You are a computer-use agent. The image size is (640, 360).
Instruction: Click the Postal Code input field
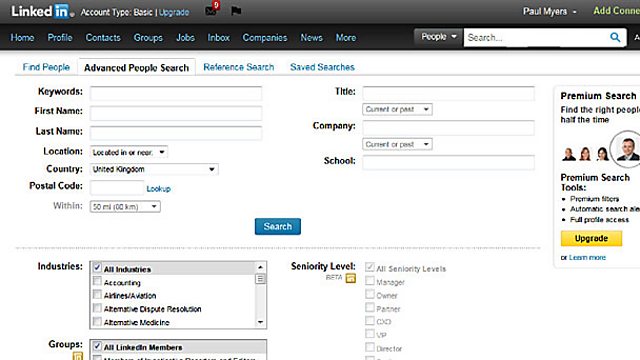[117, 188]
